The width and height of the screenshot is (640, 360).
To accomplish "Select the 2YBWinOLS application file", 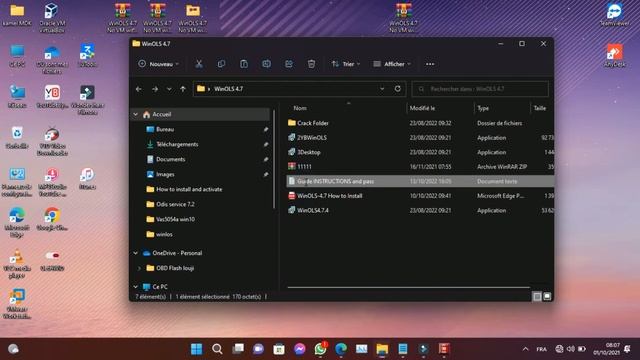I will 420,138.
